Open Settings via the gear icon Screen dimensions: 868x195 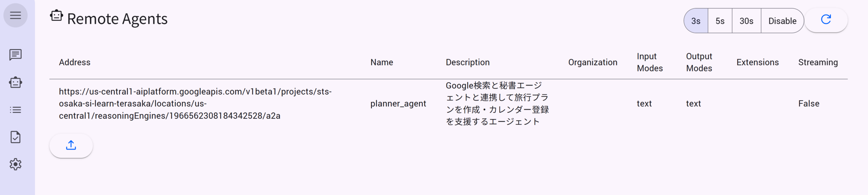coord(15,164)
